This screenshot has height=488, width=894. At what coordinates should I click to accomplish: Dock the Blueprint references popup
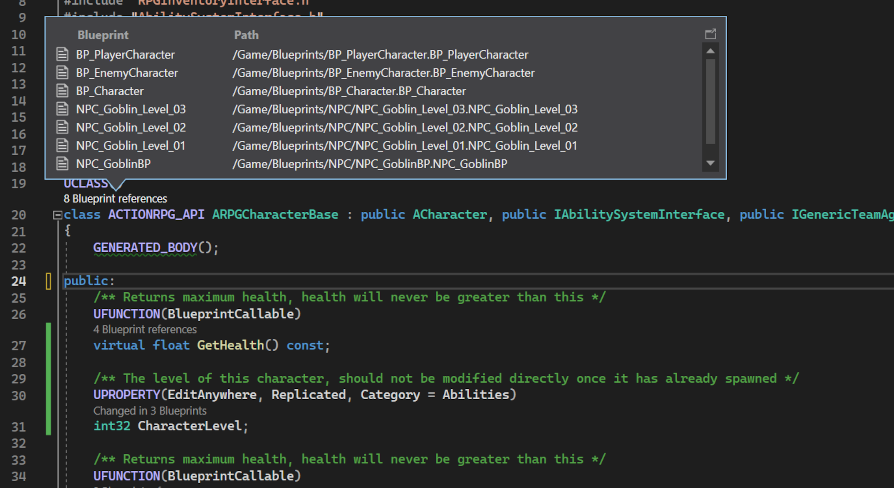710,34
